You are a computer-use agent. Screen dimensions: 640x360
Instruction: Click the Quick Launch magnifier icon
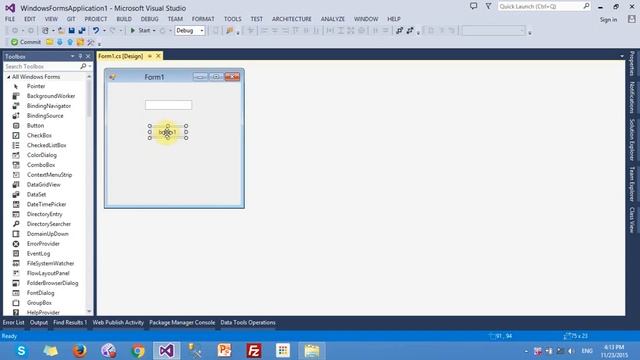pyautogui.click(x=586, y=6)
